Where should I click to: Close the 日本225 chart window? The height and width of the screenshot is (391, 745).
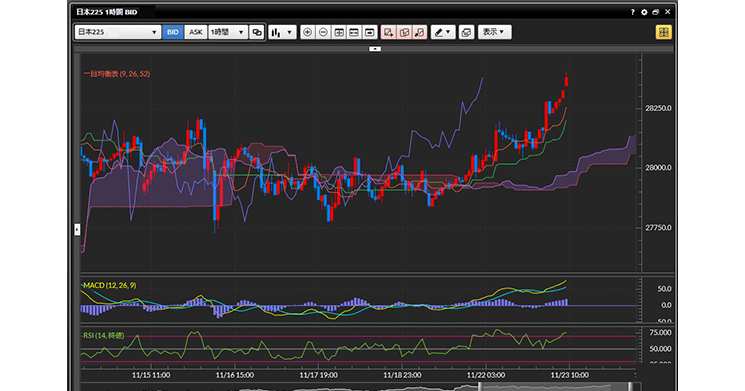pyautogui.click(x=668, y=12)
